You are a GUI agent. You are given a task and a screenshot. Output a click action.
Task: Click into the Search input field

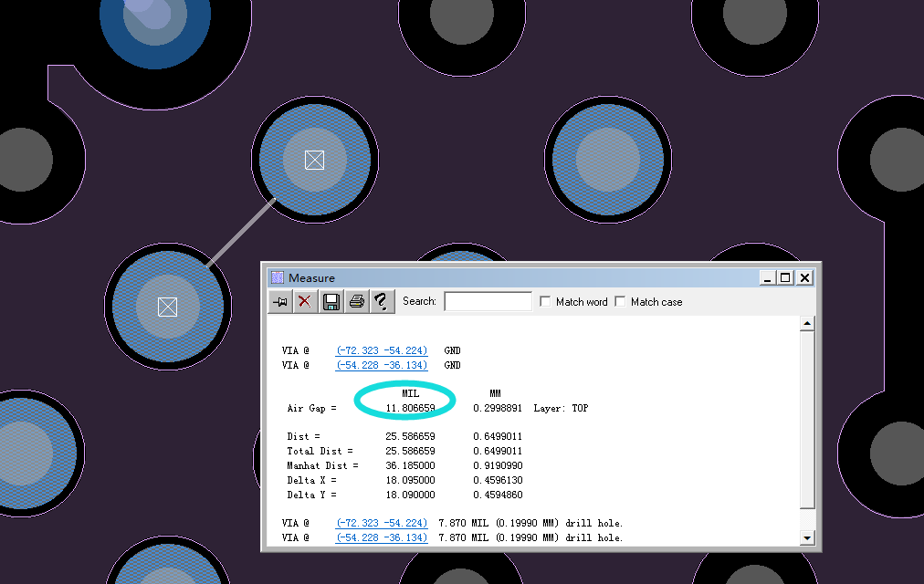[488, 301]
